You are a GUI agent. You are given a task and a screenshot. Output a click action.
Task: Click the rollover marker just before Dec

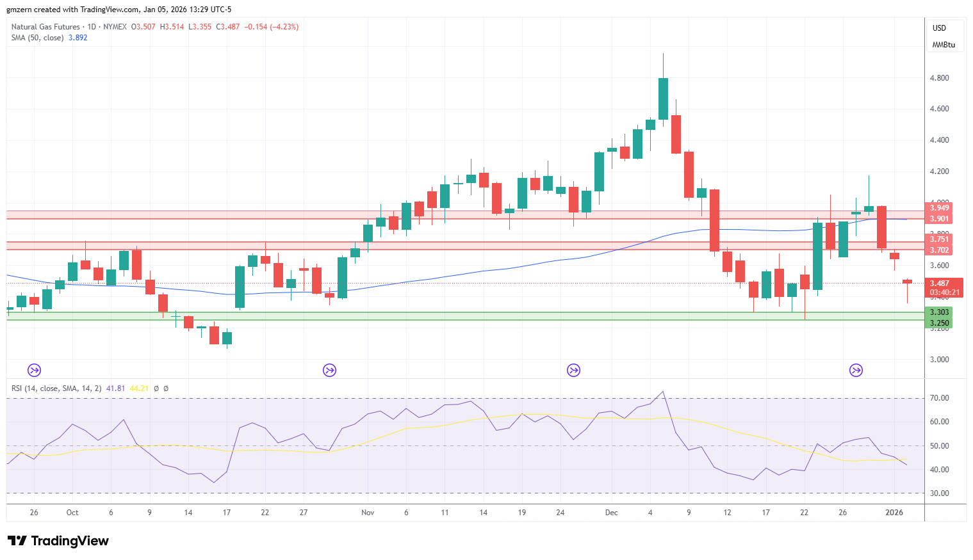pos(573,370)
